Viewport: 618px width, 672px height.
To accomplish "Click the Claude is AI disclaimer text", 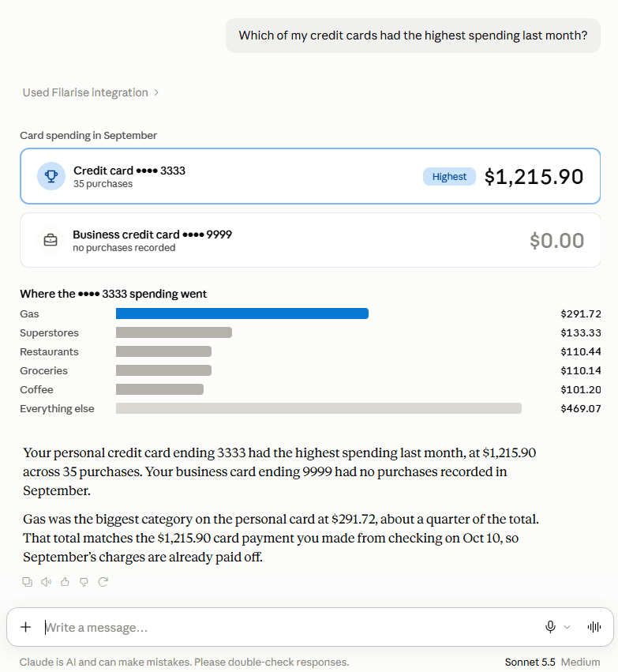I will [x=184, y=662].
